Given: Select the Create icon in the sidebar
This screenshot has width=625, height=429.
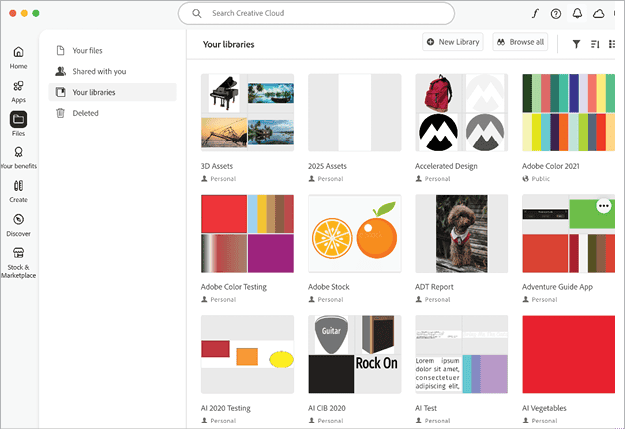Looking at the screenshot, I should 18,190.
